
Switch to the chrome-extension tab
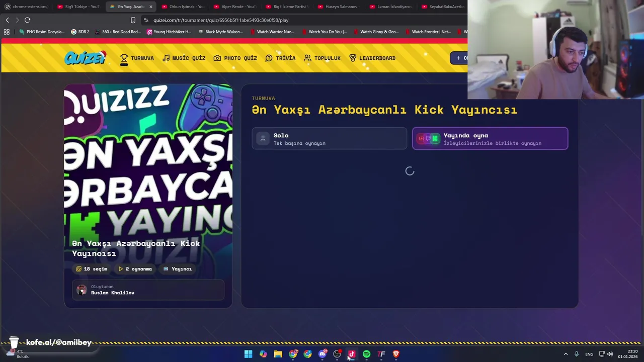[26, 7]
